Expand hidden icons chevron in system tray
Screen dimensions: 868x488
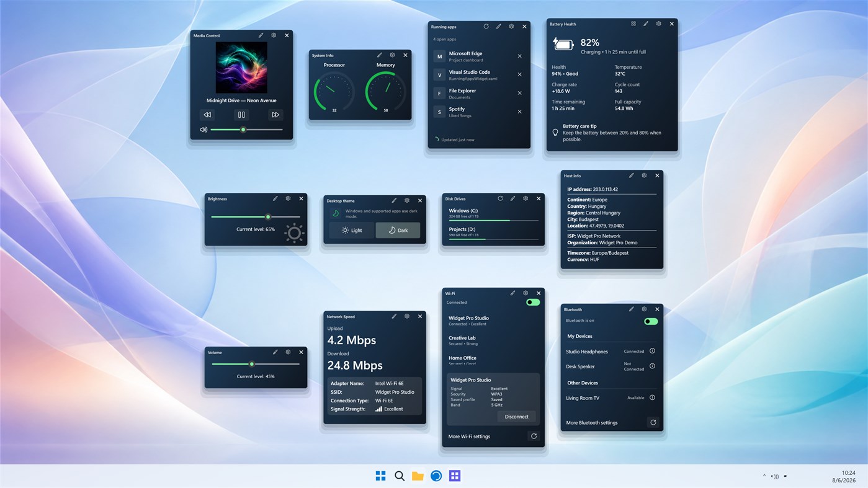coord(764,476)
